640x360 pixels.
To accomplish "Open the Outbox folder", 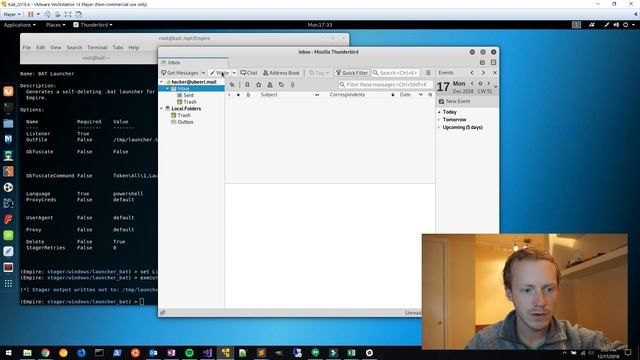I will pos(182,122).
